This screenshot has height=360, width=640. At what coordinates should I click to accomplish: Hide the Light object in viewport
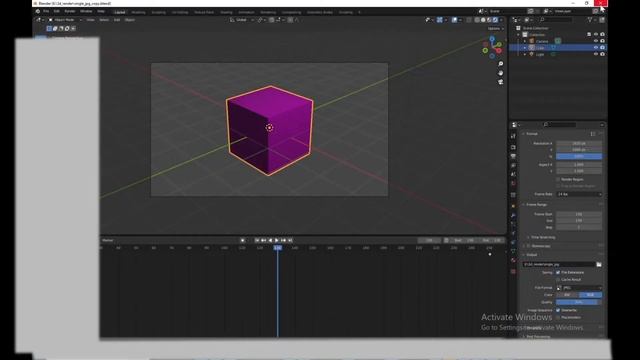click(596, 54)
